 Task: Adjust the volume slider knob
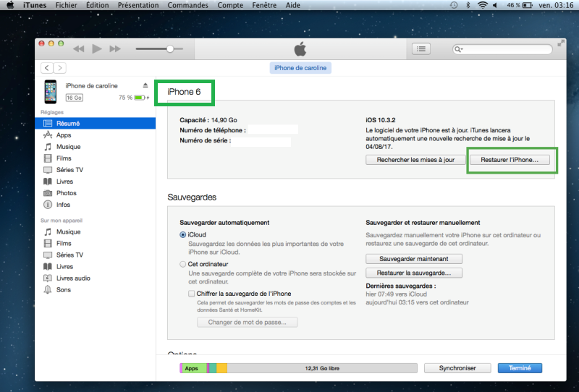click(170, 48)
